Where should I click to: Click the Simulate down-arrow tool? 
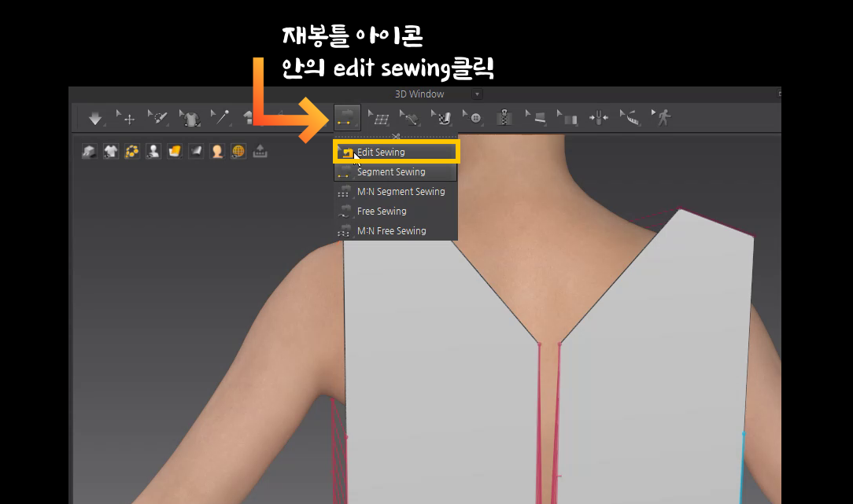coord(95,118)
